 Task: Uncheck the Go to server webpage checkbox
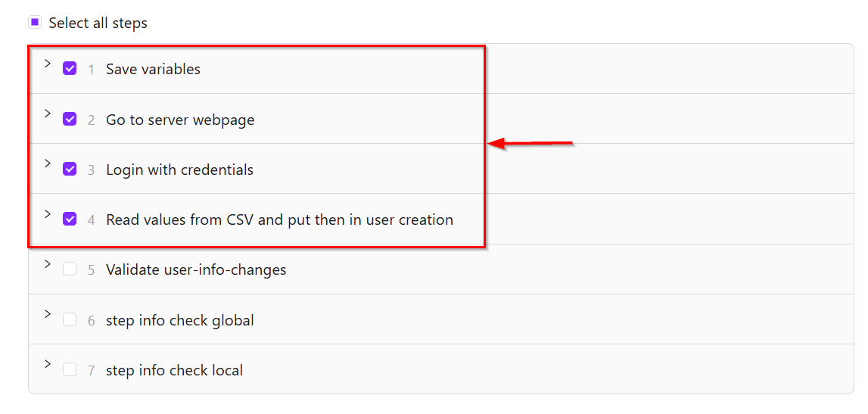click(x=70, y=119)
